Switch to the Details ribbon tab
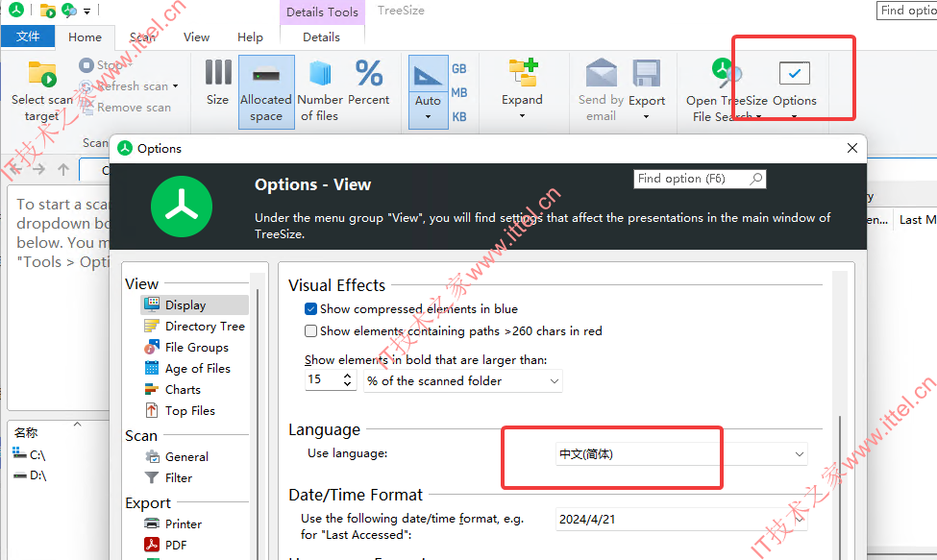This screenshot has height=560, width=937. point(322,37)
